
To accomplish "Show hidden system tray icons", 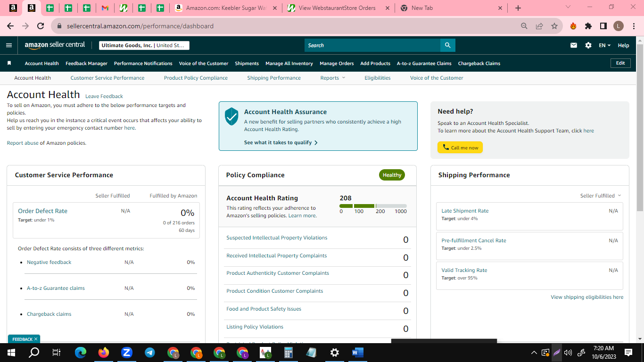I will tap(534, 352).
